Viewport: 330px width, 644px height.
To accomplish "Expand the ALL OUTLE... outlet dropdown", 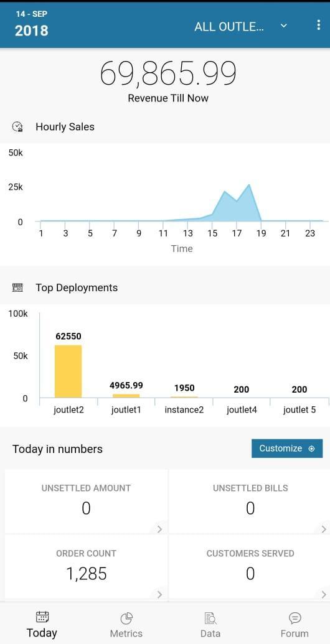I will pyautogui.click(x=240, y=27).
